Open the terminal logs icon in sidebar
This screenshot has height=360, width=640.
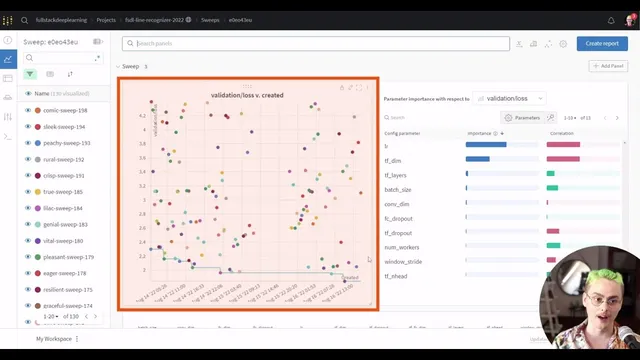tap(8, 136)
